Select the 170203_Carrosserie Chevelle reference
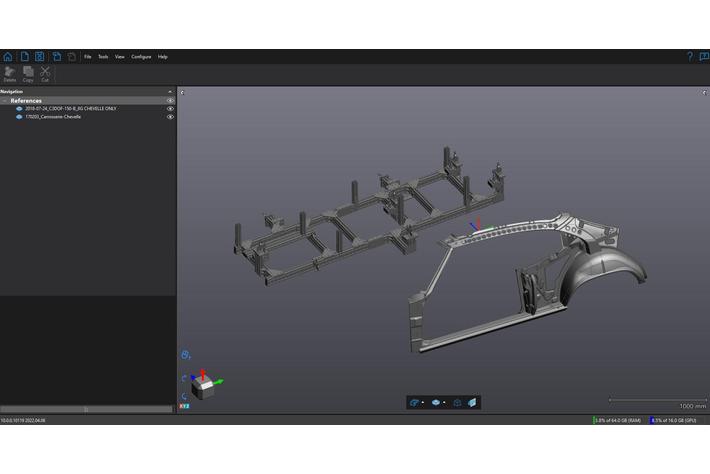The image size is (710, 474). click(53, 117)
